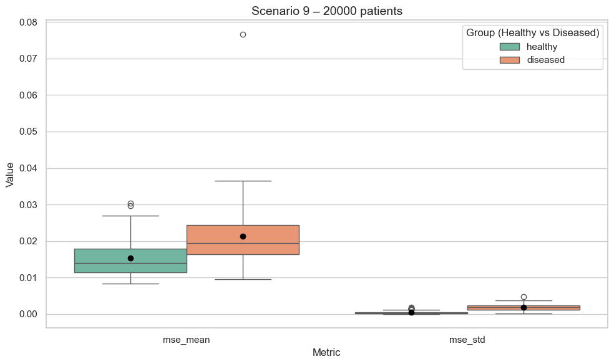Screen dimensions: 614x364
Task: Click the orange diseased legend swatch
Action: coord(510,60)
